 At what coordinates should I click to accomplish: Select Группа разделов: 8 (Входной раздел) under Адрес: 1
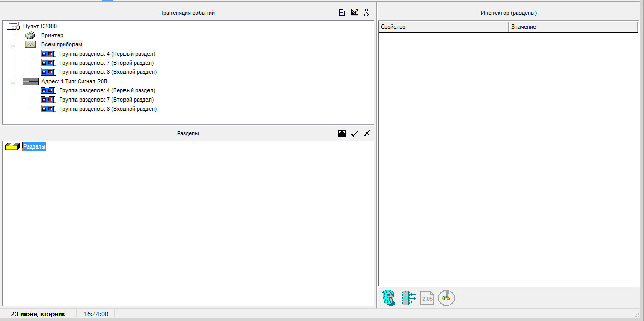pyautogui.click(x=108, y=109)
